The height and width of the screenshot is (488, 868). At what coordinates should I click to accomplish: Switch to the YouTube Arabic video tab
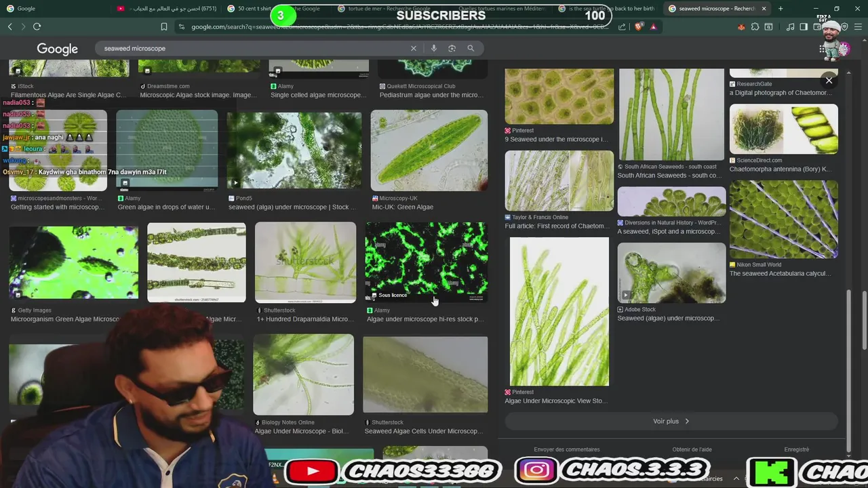pos(166,8)
